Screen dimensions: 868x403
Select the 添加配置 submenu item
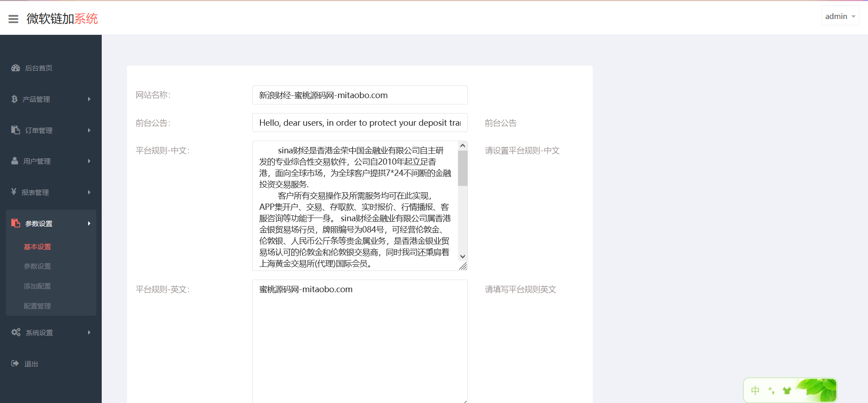click(x=38, y=286)
